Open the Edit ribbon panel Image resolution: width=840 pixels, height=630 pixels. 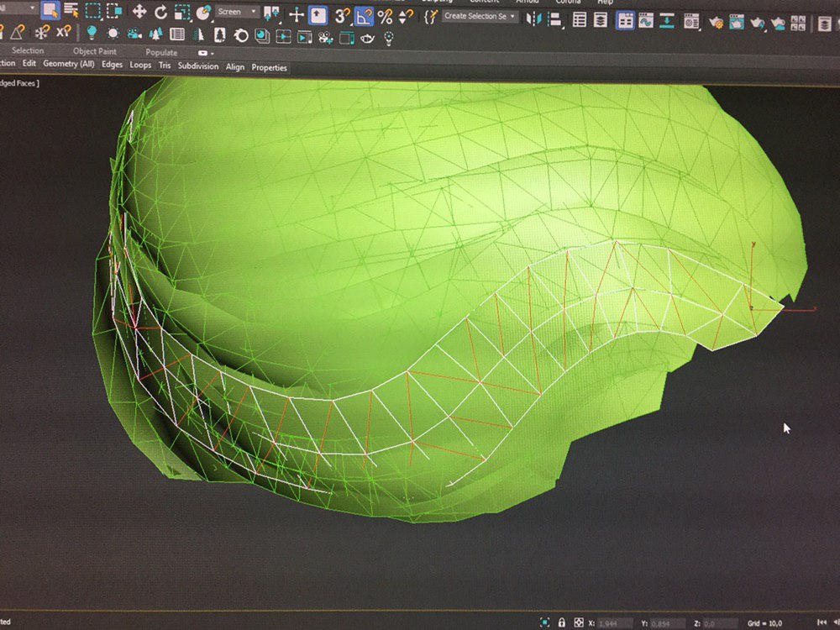point(29,63)
